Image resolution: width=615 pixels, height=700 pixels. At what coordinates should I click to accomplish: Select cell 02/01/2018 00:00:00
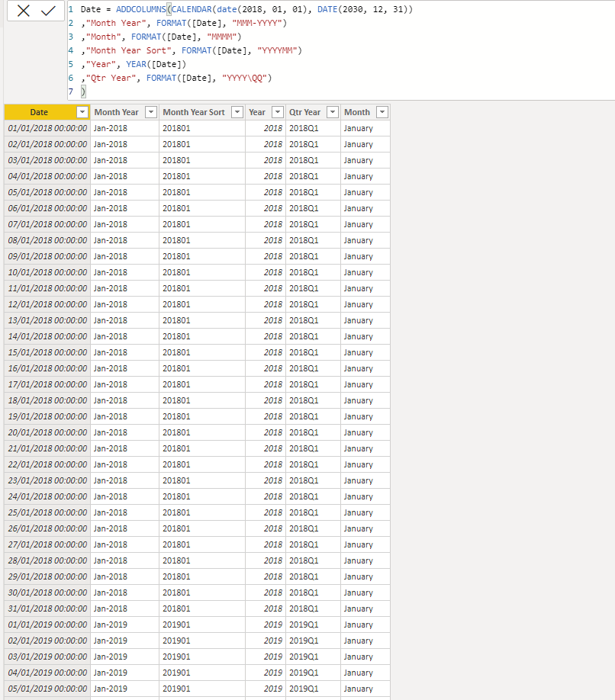point(47,144)
